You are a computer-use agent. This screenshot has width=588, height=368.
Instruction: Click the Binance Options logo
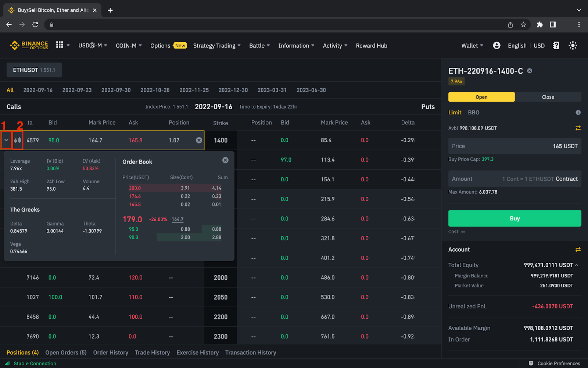(29, 45)
